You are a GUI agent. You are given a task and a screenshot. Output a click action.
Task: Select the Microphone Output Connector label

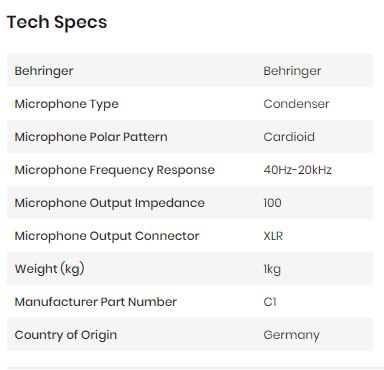107,236
